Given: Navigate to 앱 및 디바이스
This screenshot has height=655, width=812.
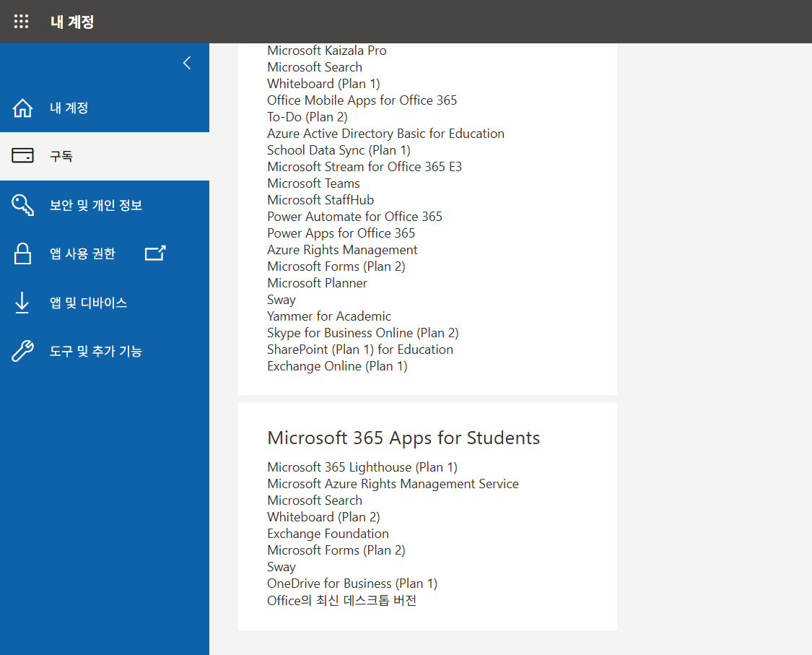Looking at the screenshot, I should [x=105, y=303].
